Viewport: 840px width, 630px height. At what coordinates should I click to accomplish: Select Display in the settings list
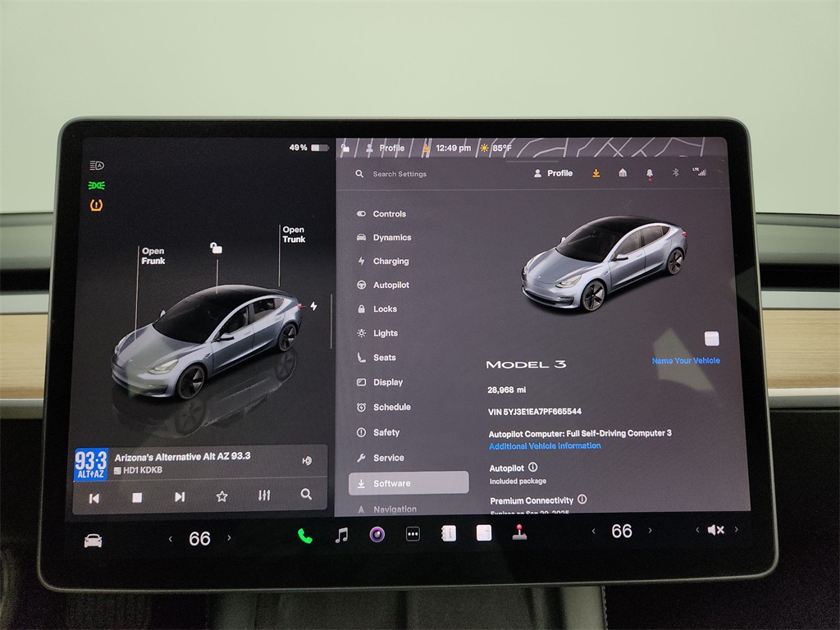380,382
